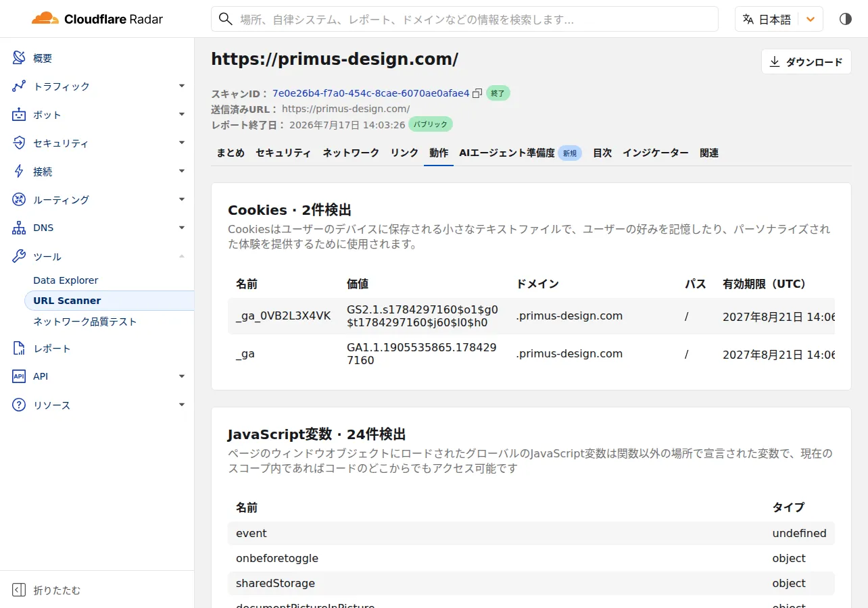Click the ダウンロード button
The width and height of the screenshot is (868, 608).
(x=806, y=62)
